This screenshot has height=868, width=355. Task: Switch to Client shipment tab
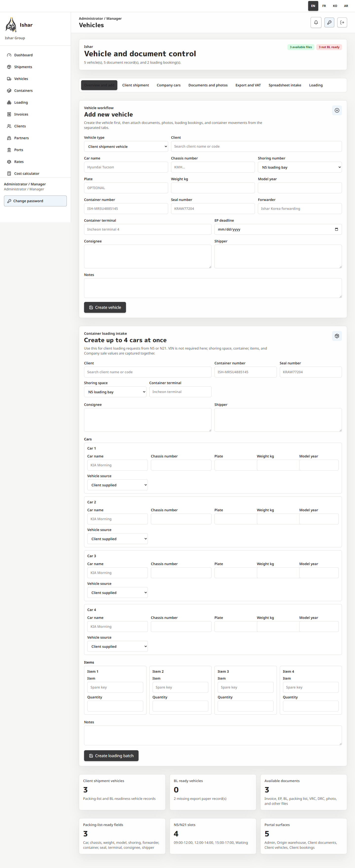(x=136, y=85)
